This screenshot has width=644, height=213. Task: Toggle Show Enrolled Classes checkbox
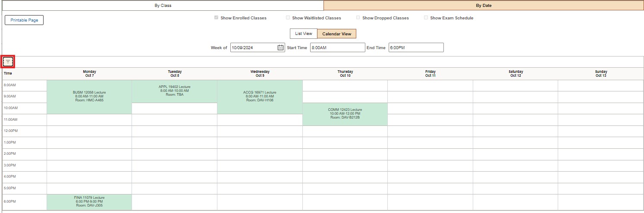coord(216,18)
